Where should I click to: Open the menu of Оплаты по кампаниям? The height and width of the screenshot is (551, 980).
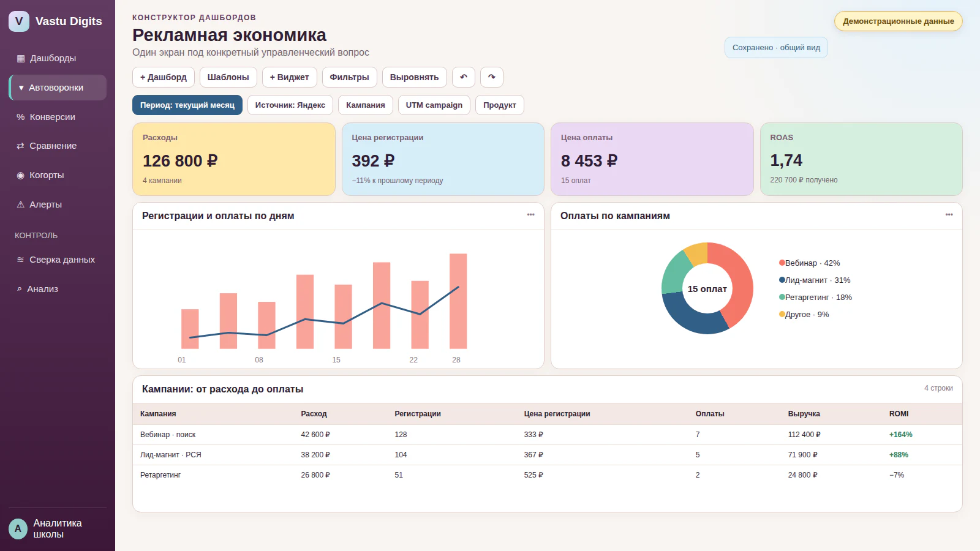pos(949,215)
